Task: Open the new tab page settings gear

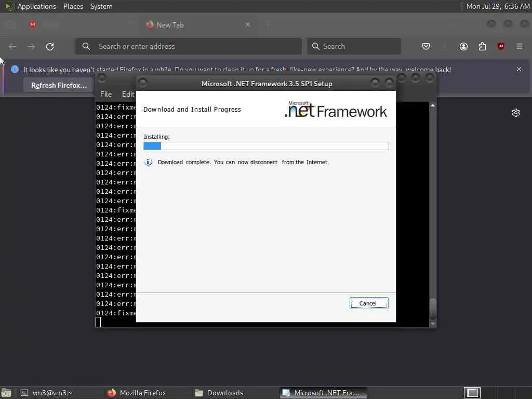Action: pyautogui.click(x=516, y=113)
